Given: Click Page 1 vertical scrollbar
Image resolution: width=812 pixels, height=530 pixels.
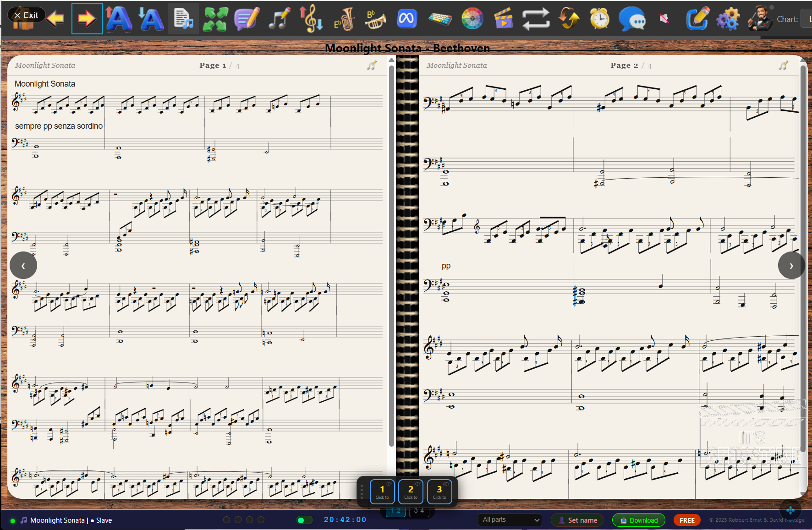Looking at the screenshot, I should pyautogui.click(x=391, y=257).
